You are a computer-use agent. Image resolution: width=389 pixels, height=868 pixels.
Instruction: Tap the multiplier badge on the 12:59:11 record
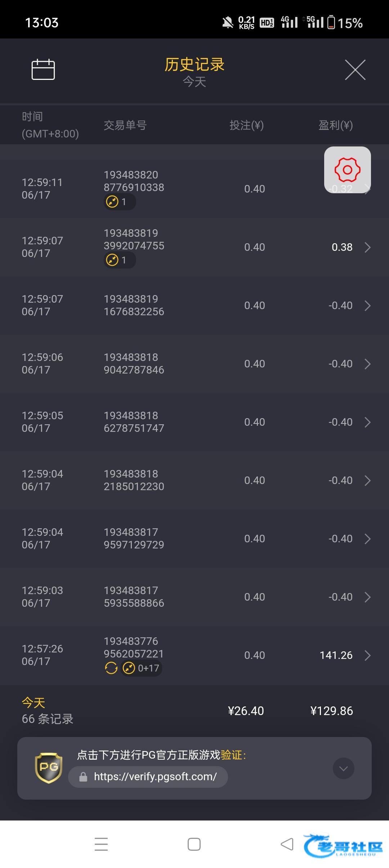119,202
